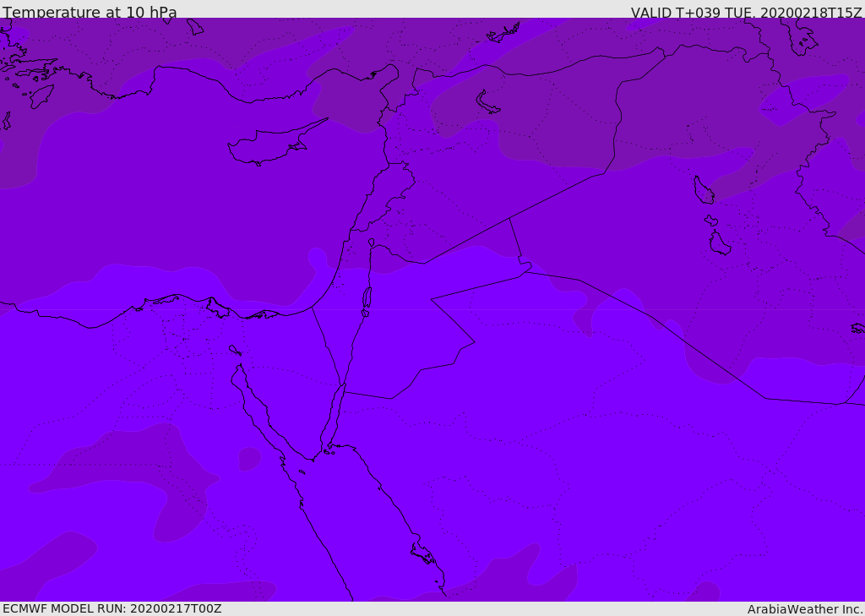Select Lake Razzaza outline in Iraq

coord(720,243)
